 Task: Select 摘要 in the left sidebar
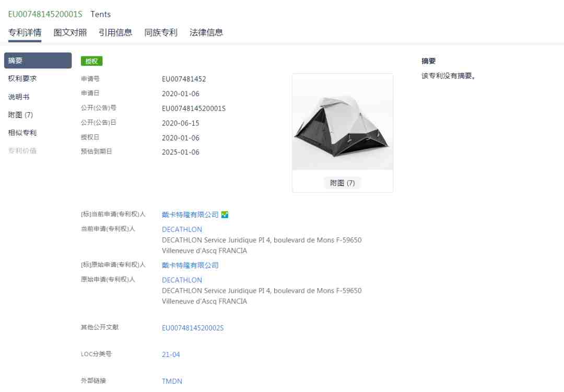pos(38,61)
